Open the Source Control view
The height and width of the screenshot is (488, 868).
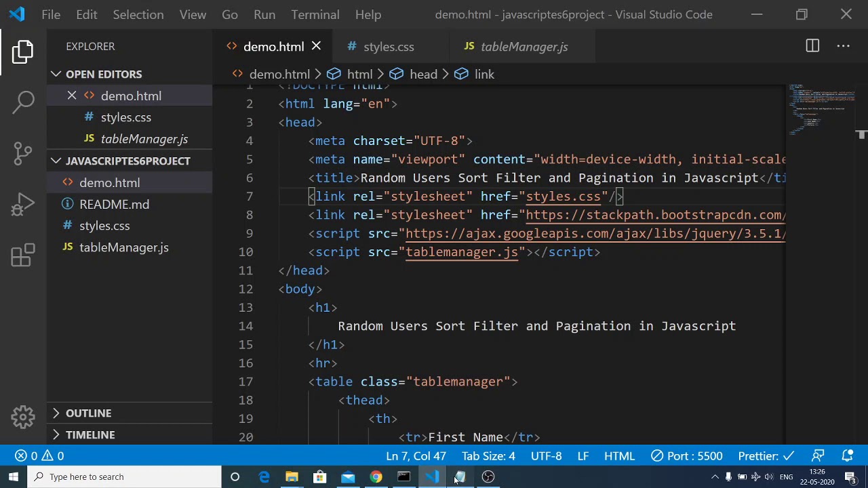click(x=23, y=153)
